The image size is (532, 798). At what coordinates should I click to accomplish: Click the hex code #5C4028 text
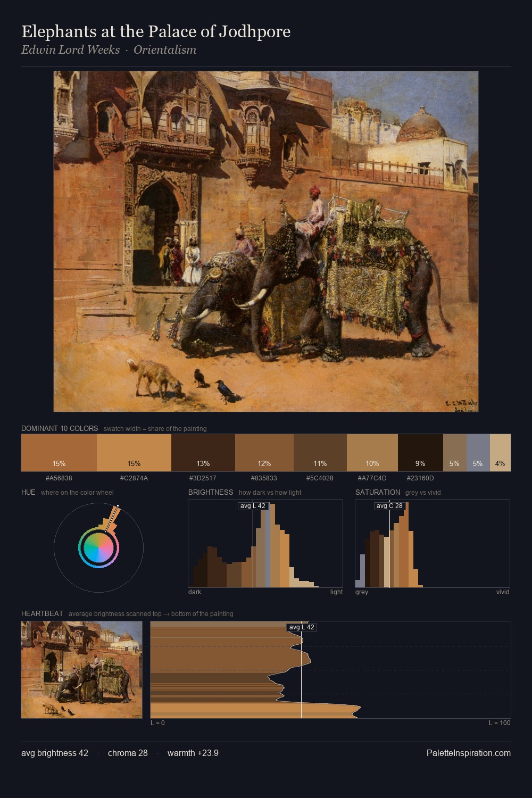point(320,478)
